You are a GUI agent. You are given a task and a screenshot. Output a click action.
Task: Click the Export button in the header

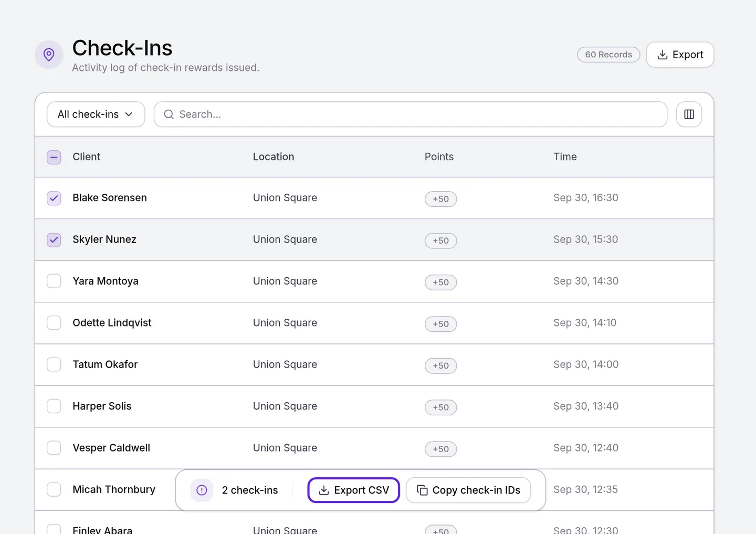coord(680,55)
